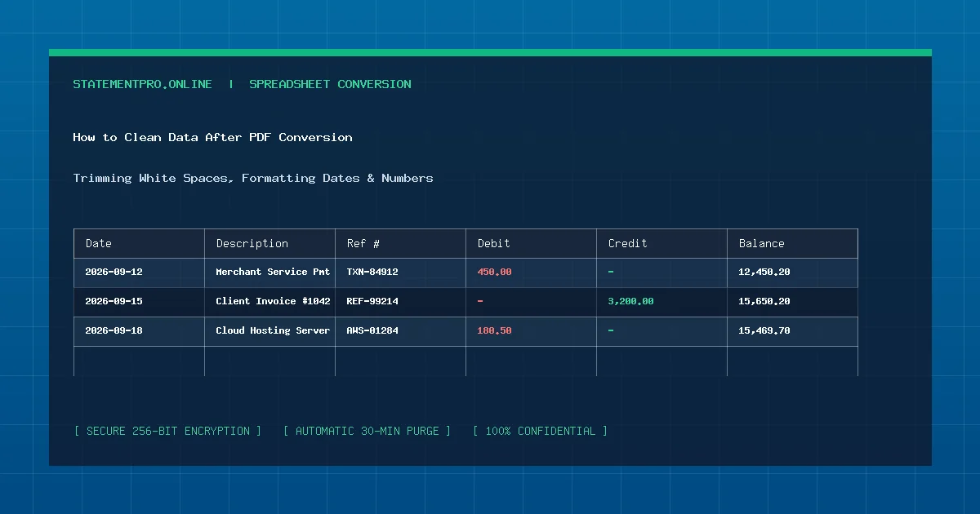Click the SECURE 256-BIT ENCRYPTION badge
The width and height of the screenshot is (980, 514).
(167, 431)
